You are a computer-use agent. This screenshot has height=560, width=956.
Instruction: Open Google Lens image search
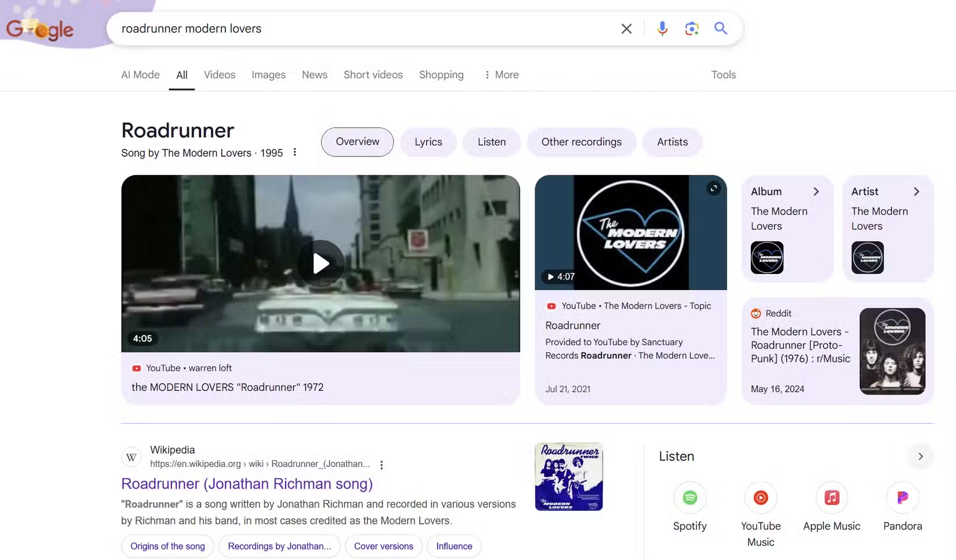pos(691,28)
